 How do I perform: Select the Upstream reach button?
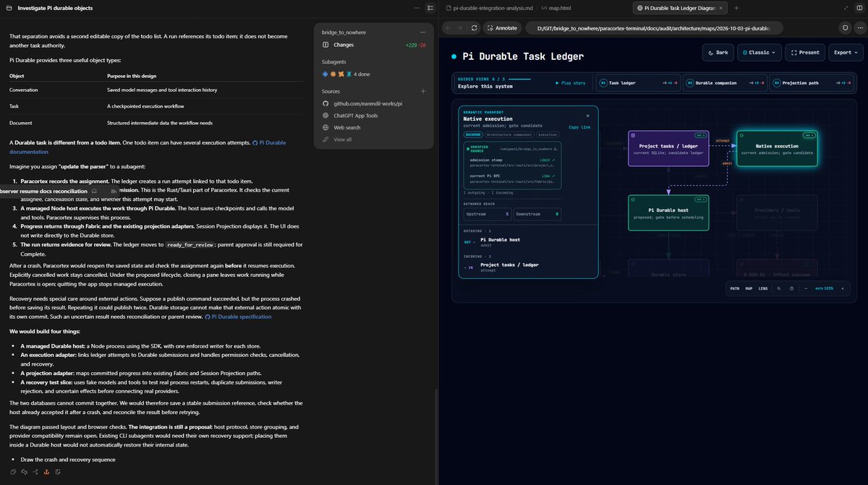[488, 214]
